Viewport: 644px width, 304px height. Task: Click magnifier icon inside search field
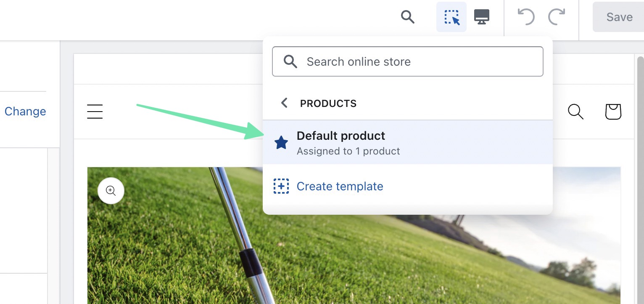tap(290, 61)
